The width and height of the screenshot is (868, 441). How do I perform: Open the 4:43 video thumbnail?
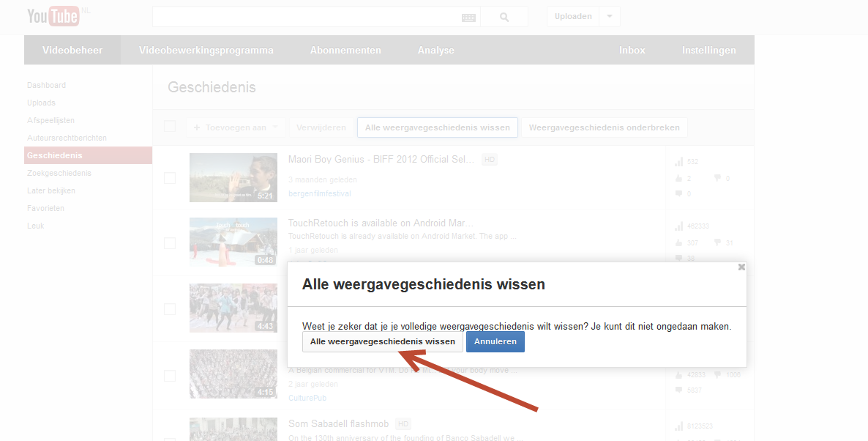[x=233, y=308]
